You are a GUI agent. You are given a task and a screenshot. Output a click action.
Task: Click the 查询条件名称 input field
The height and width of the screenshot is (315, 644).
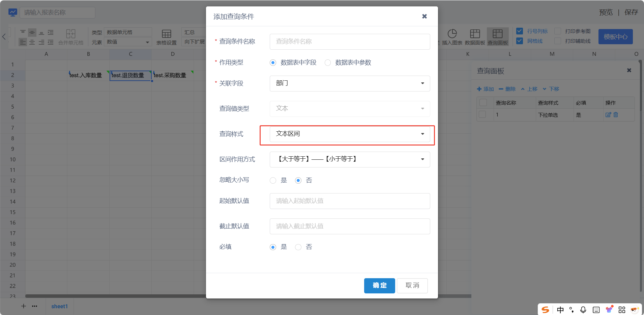[350, 42]
